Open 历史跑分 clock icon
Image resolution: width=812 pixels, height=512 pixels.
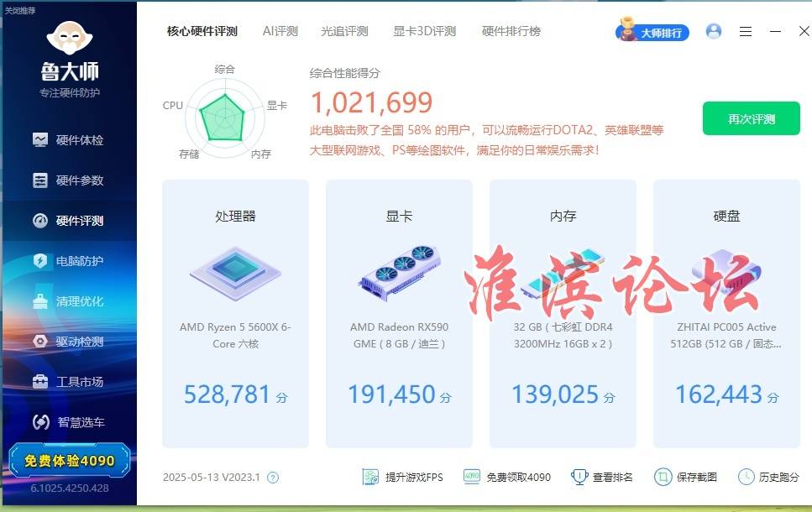click(746, 477)
